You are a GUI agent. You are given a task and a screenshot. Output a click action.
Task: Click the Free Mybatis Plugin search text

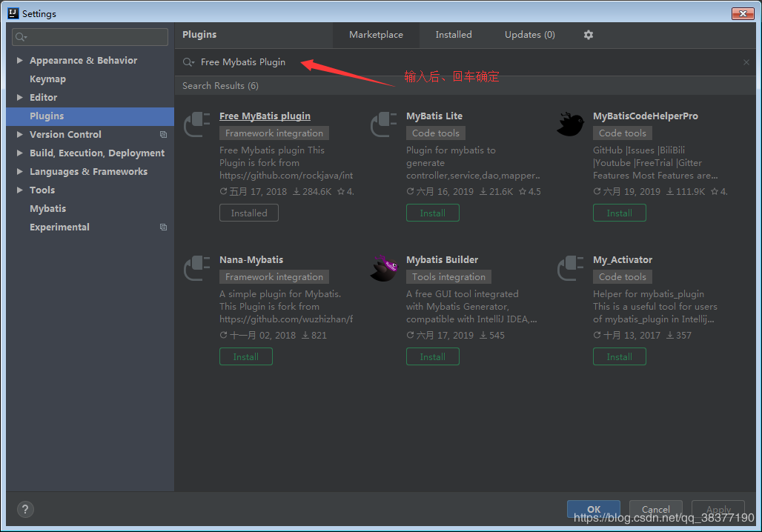pos(243,62)
